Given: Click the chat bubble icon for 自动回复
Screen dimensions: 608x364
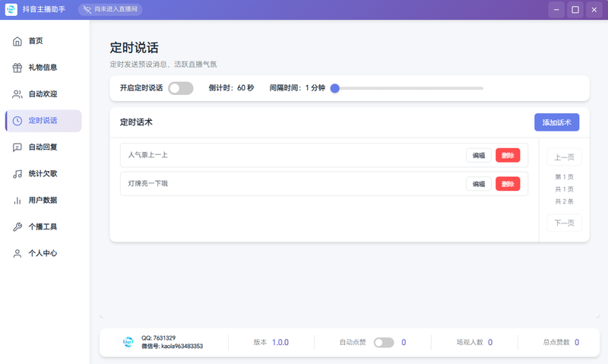Looking at the screenshot, I should pos(17,147).
